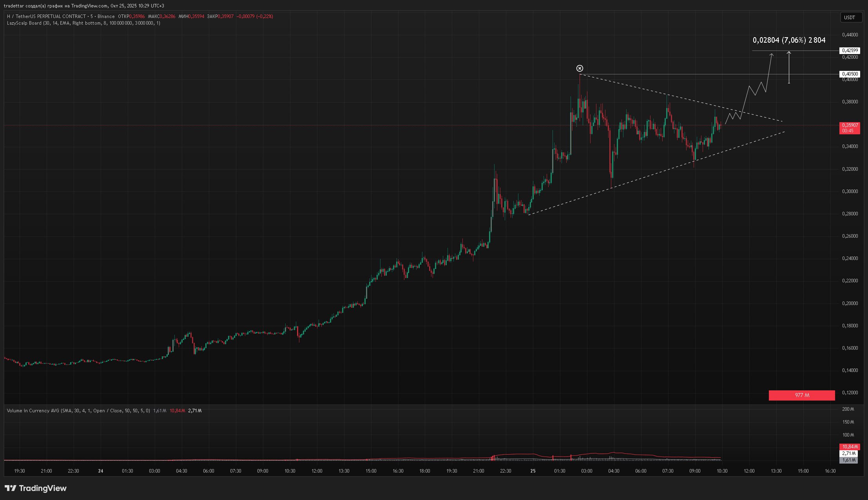
Task: Click the 0,42599 target price label
Action: [x=849, y=51]
